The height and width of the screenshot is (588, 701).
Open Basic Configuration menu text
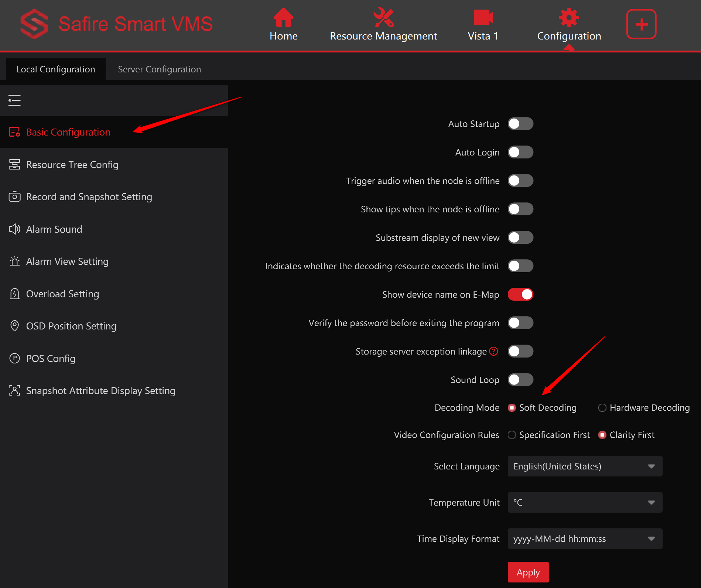point(68,132)
